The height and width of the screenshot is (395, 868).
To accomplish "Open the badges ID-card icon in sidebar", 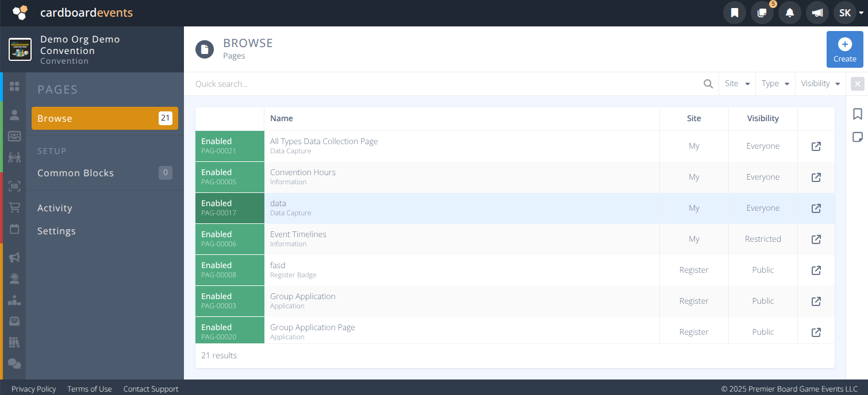I will coord(14,136).
